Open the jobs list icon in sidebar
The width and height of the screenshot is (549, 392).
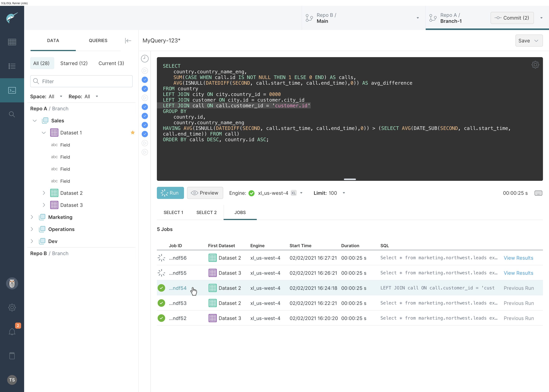(x=12, y=66)
